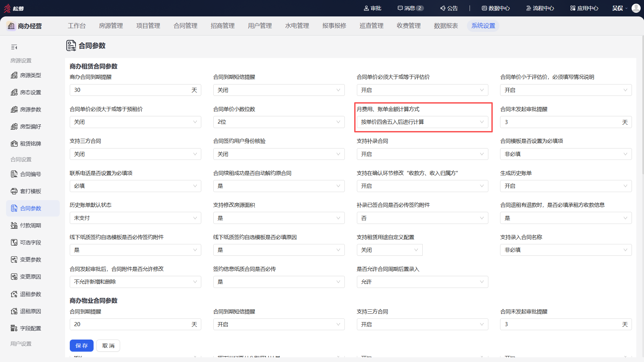Click the 租赁铭牌 sidebar icon
Image resolution: width=644 pixels, height=362 pixels.
14,144
